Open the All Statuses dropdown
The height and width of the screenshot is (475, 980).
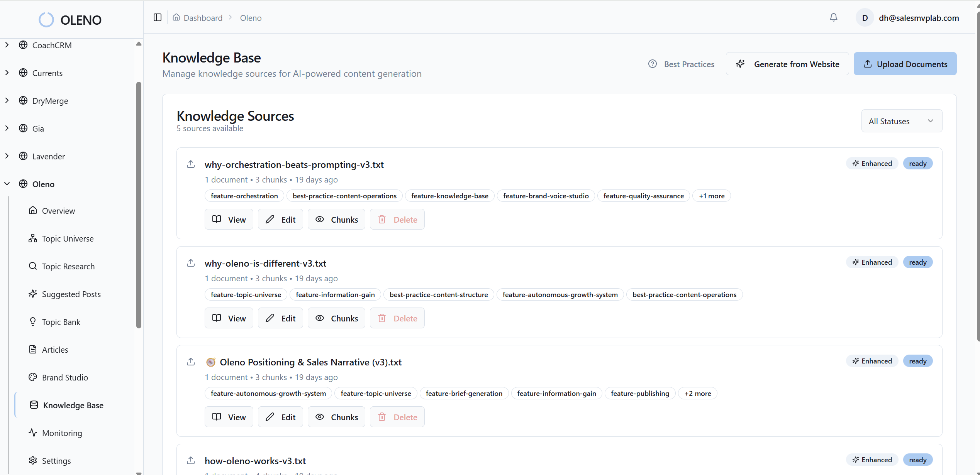coord(902,121)
